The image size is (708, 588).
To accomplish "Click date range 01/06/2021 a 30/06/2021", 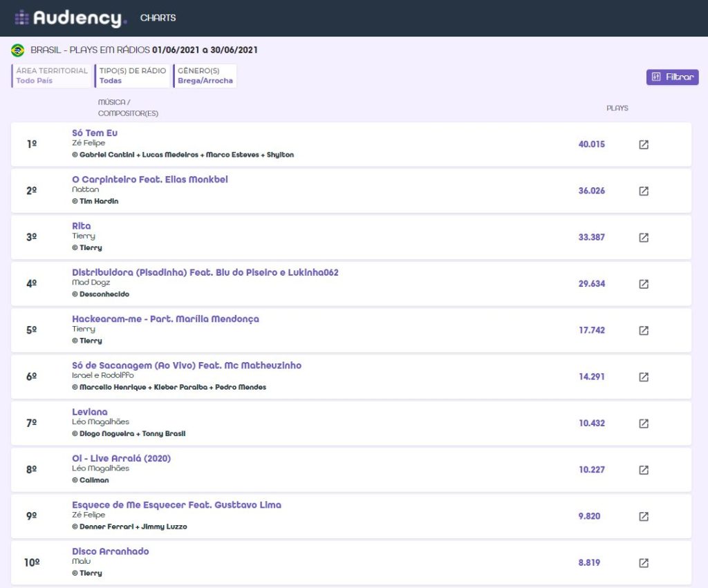I will (x=205, y=50).
